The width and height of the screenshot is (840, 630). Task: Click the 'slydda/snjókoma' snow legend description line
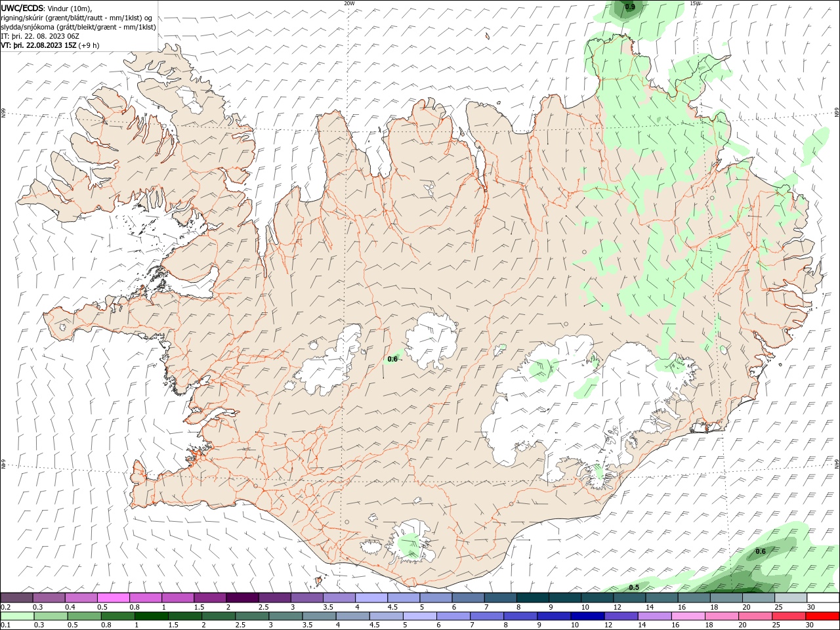(x=78, y=27)
